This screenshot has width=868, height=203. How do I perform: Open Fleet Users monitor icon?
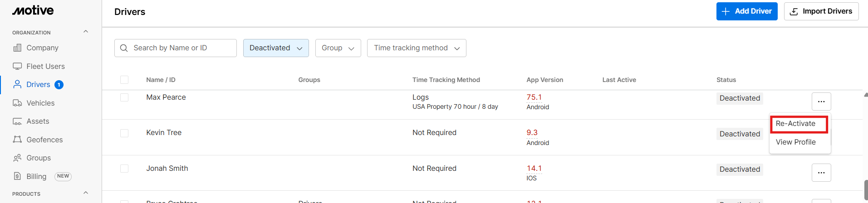[17, 66]
